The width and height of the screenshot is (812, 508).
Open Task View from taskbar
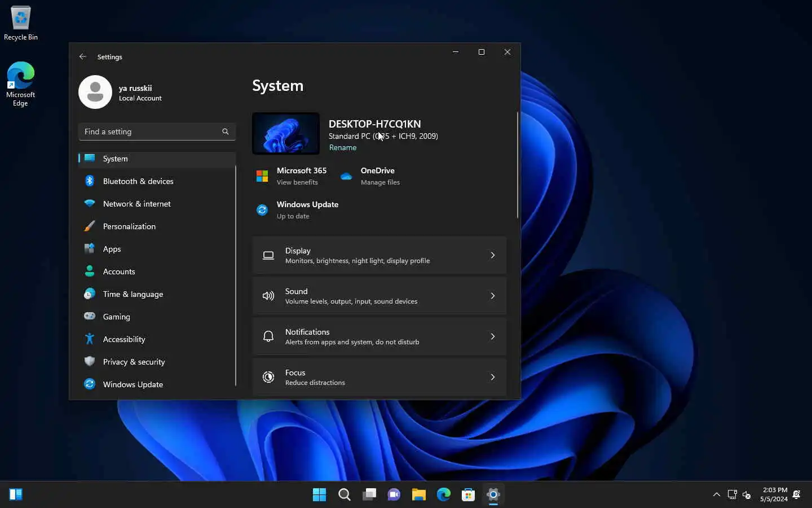pyautogui.click(x=369, y=494)
